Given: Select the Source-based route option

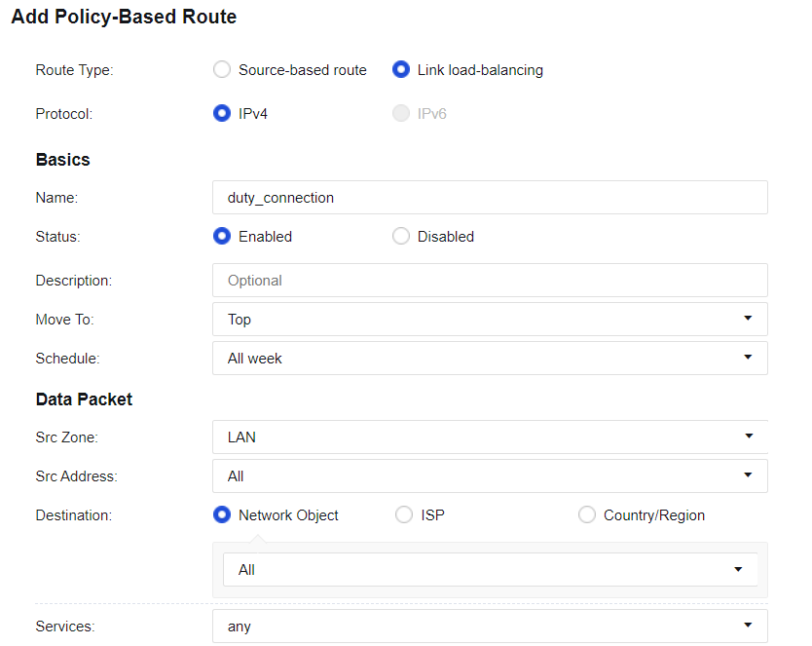Looking at the screenshot, I should (222, 70).
